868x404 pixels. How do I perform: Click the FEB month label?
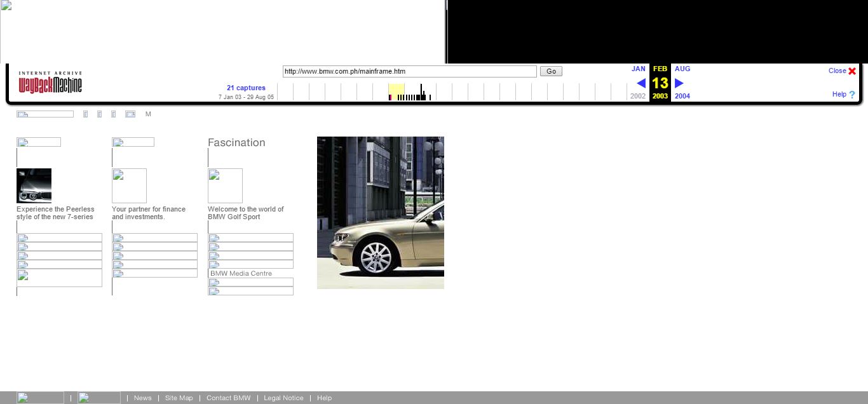[660, 69]
